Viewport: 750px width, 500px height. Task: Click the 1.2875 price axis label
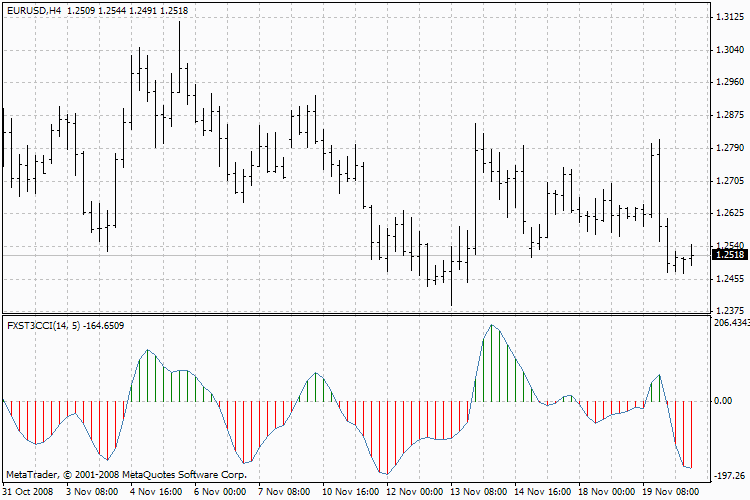[x=730, y=115]
